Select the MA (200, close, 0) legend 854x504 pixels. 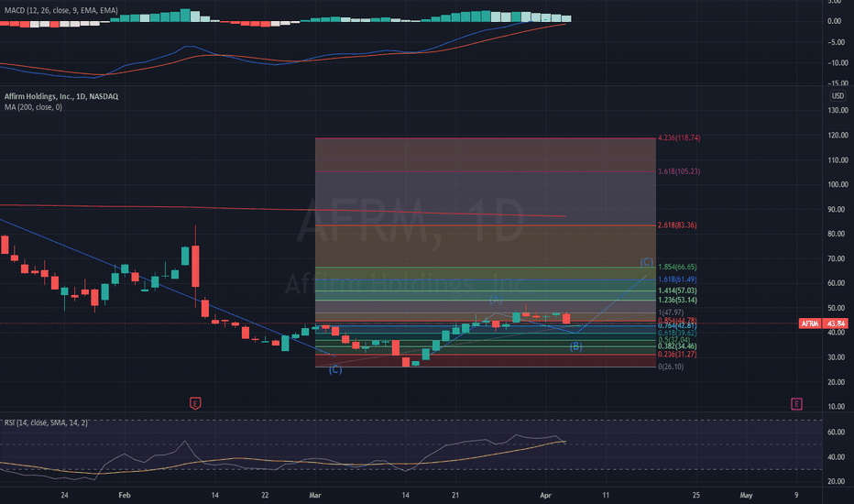(x=33, y=107)
